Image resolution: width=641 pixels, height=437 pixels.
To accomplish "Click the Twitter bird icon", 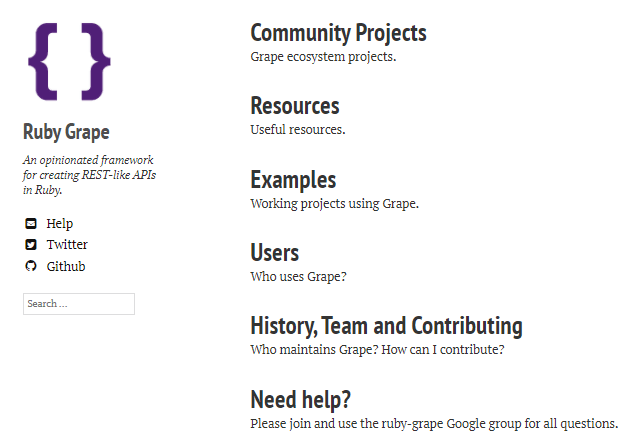I will 30,245.
